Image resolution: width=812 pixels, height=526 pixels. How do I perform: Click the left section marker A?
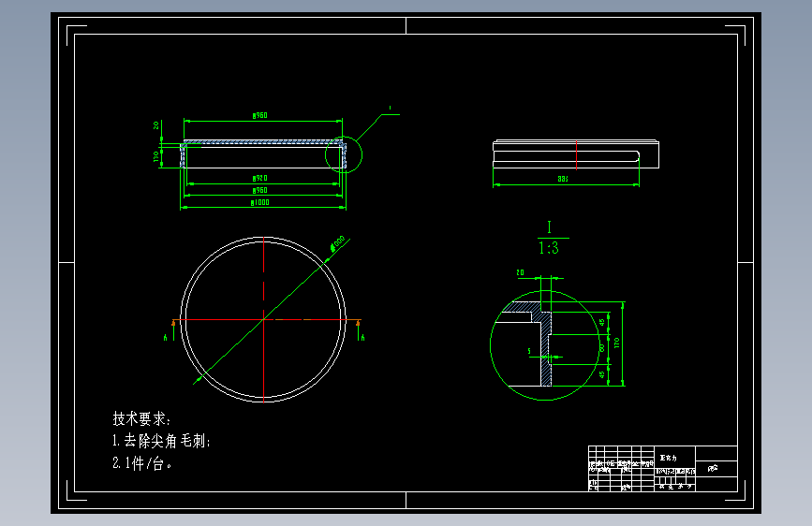point(165,338)
